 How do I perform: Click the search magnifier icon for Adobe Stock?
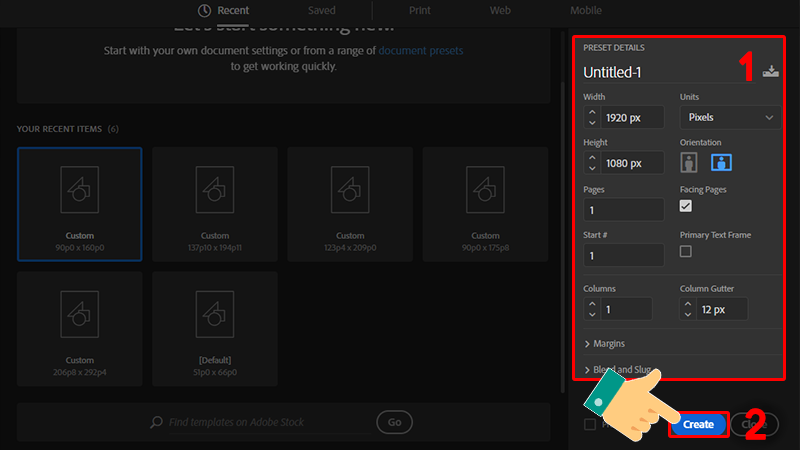(155, 422)
